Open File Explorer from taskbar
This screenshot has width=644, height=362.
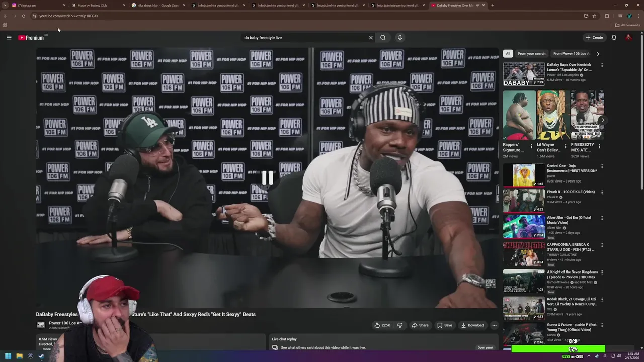[19, 356]
